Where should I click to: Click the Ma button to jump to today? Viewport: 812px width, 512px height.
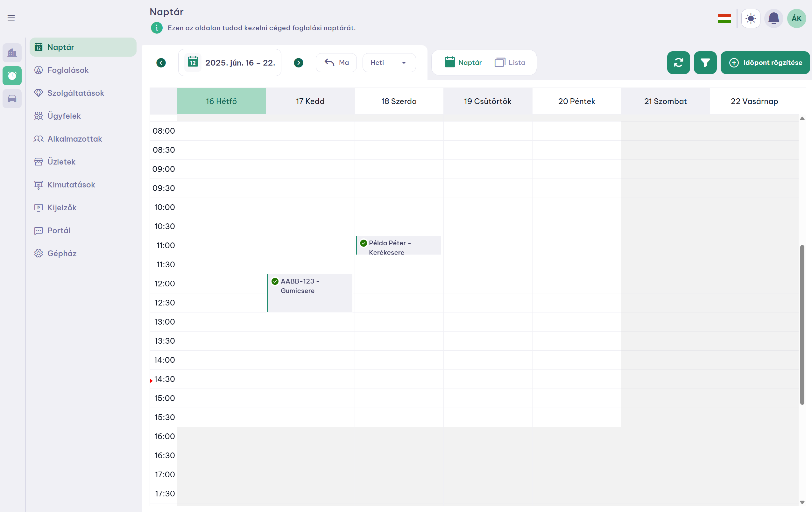click(336, 62)
